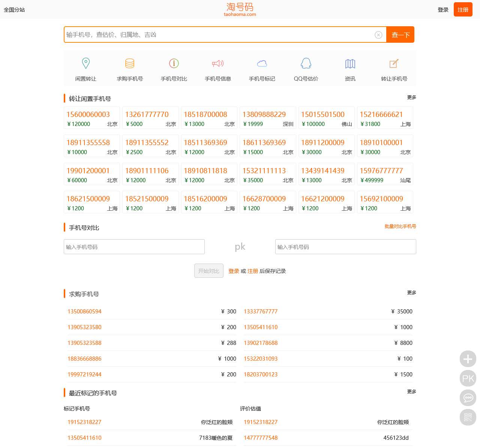
Task: Open listing 18521500009 priced ¥1200
Action: [x=150, y=202]
